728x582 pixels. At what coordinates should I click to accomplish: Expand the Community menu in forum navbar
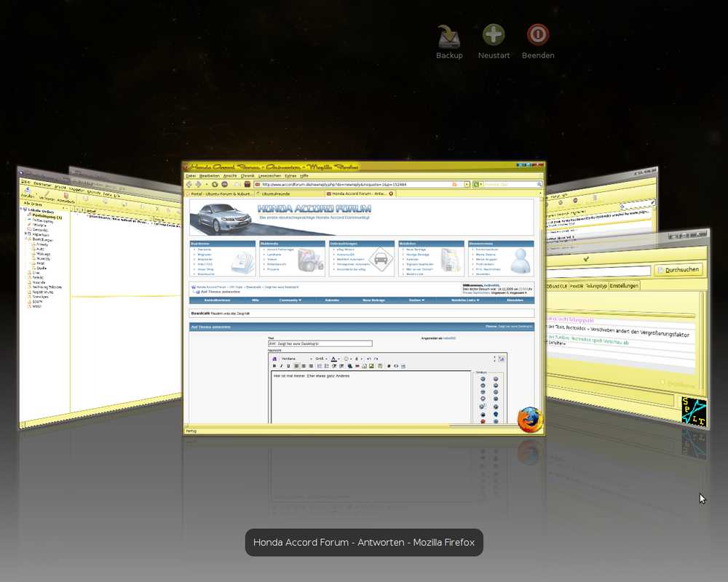point(290,300)
